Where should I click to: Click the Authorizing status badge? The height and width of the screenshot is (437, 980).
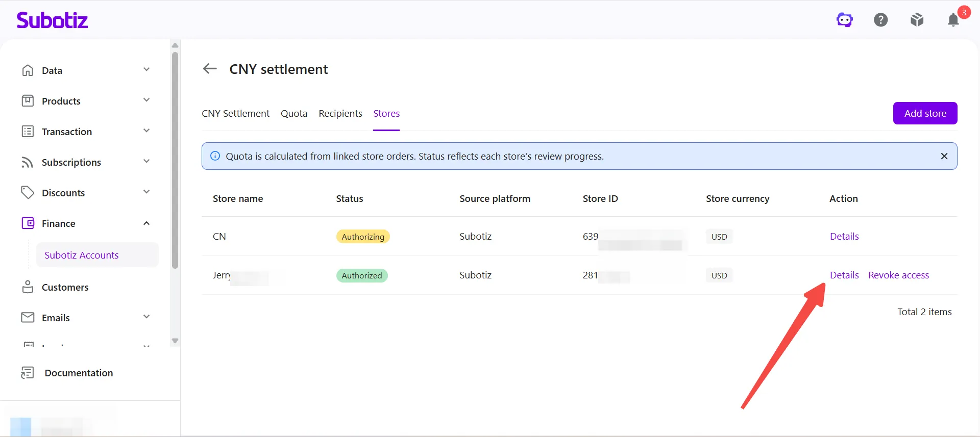[x=363, y=237]
